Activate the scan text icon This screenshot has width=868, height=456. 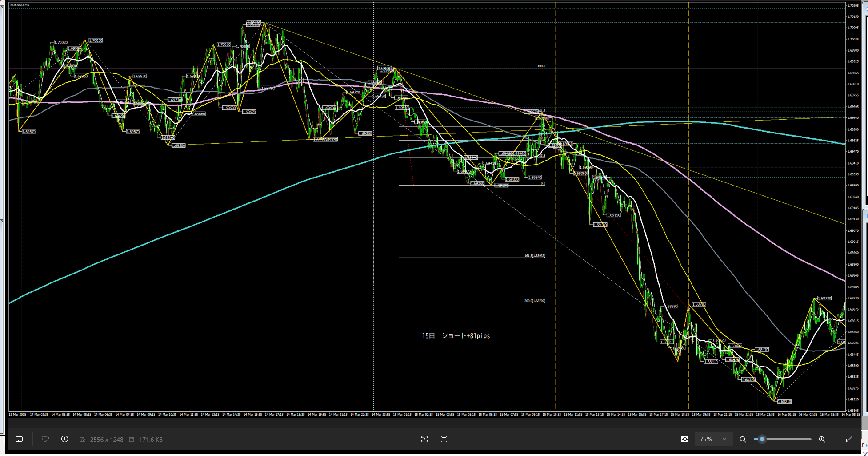point(444,439)
